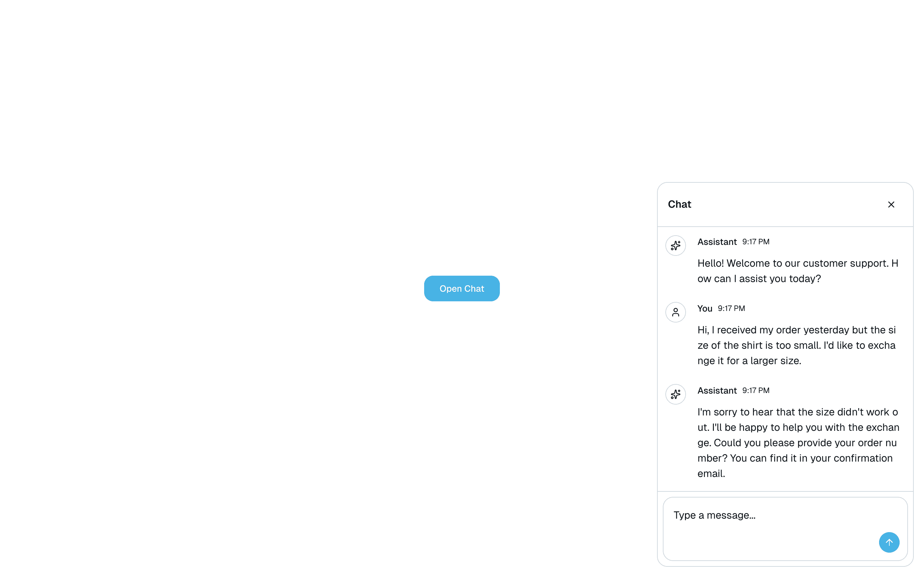Image resolution: width=924 pixels, height=577 pixels.
Task: Click the shirt too small message text
Action: click(797, 345)
